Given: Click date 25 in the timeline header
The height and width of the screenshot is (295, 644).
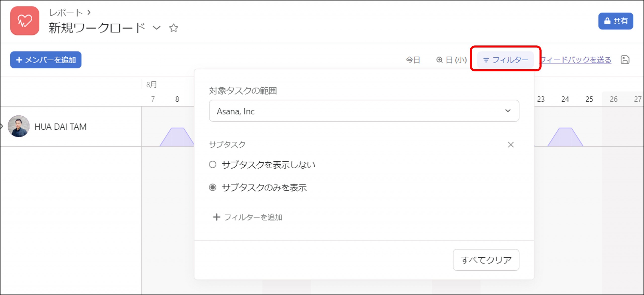Looking at the screenshot, I should coord(589,99).
